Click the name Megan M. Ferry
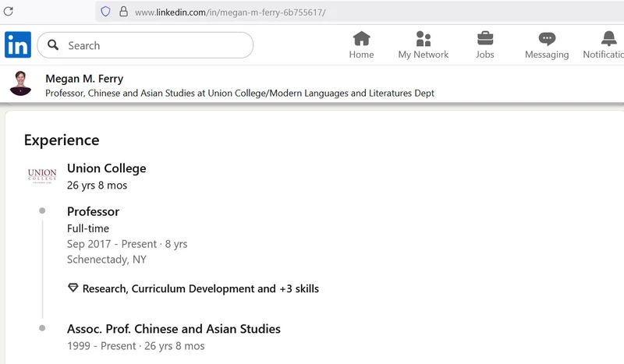Viewport: 624px width, 364px height. point(84,79)
